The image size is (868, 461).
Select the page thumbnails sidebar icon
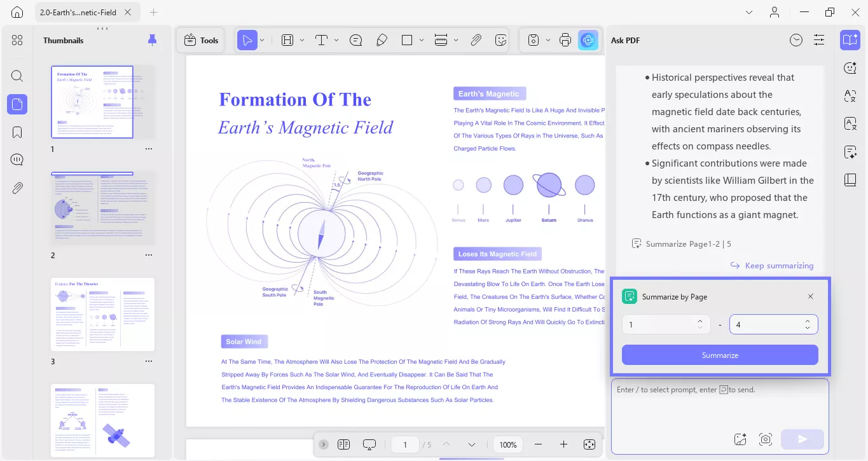[x=17, y=104]
